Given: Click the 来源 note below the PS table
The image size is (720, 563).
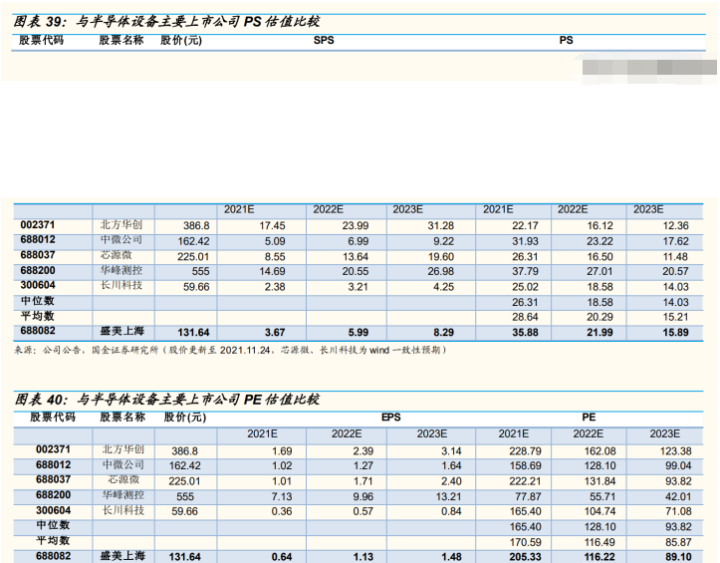Looking at the screenshot, I should coord(230,350).
